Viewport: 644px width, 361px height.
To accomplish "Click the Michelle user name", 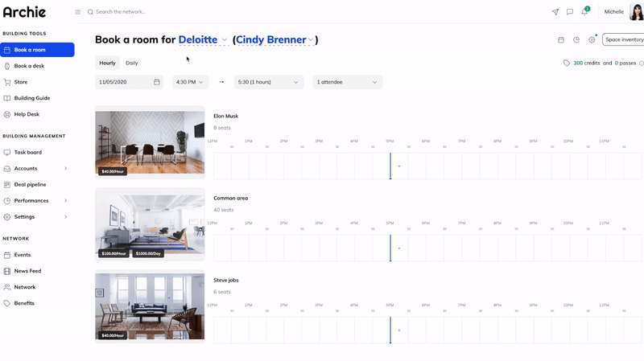I will [614, 12].
